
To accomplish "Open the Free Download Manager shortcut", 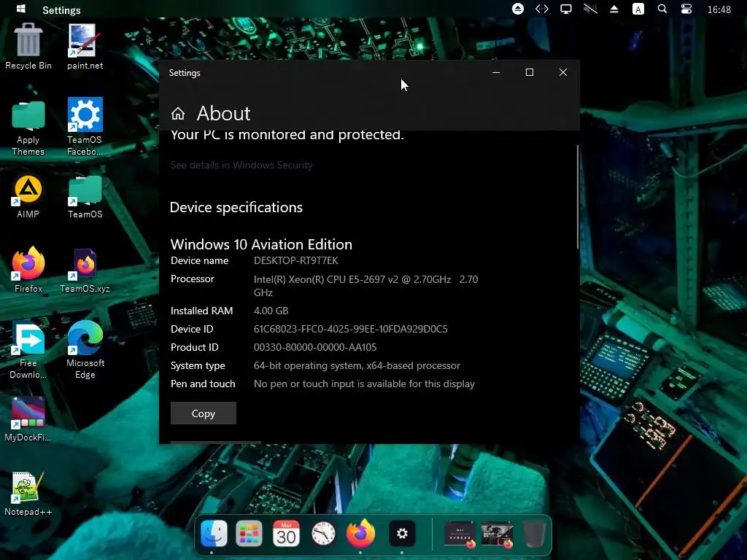I will click(x=28, y=350).
